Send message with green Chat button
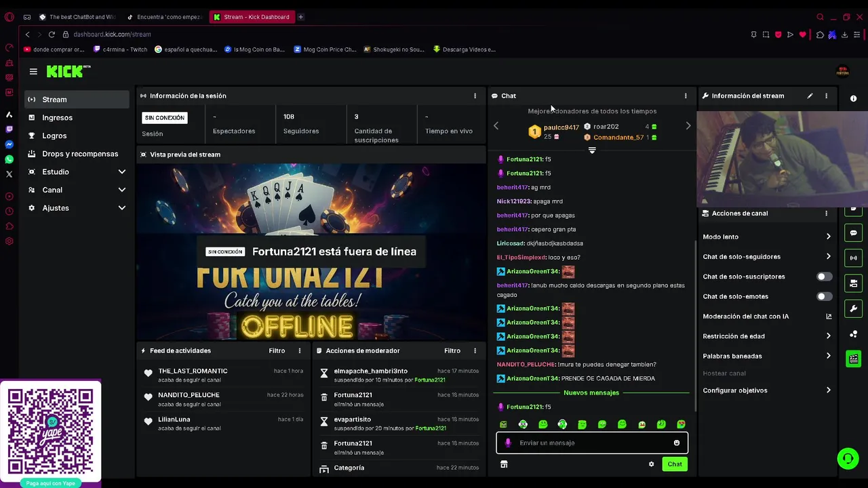Screen dimensions: 868x488 (675, 464)
